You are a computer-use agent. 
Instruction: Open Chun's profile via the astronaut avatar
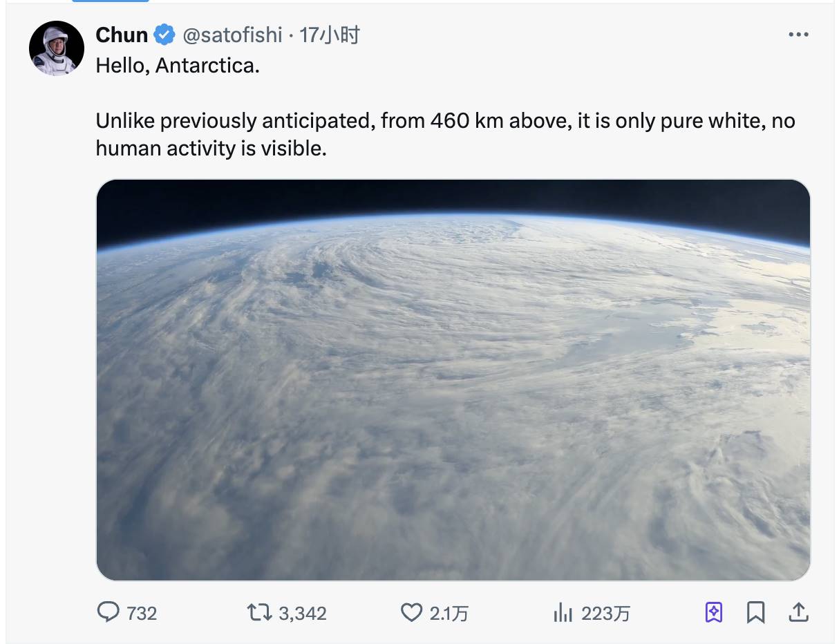click(57, 48)
